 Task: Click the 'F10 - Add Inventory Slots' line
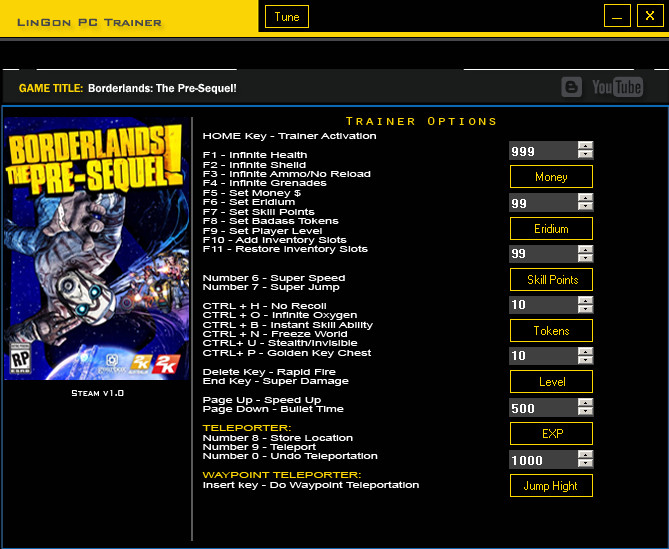pos(274,240)
